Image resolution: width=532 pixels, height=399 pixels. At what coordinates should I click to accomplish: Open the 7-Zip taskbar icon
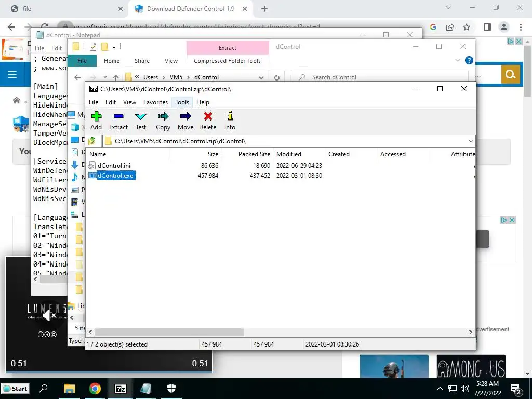[x=120, y=389]
